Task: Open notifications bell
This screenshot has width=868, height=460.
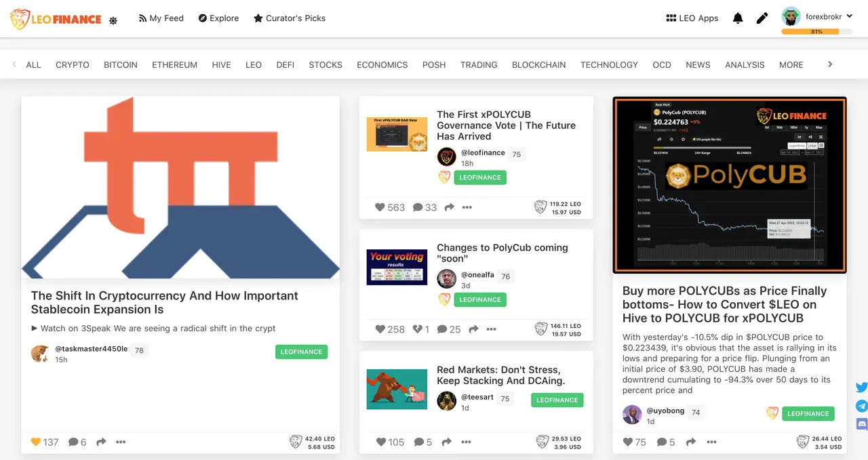Action: point(738,18)
